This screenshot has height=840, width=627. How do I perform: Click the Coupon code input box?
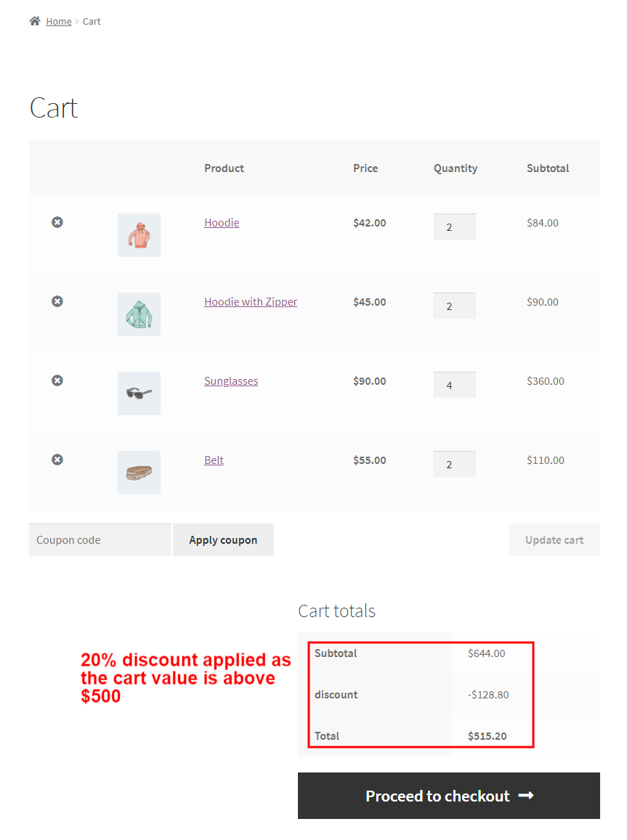[x=100, y=539]
